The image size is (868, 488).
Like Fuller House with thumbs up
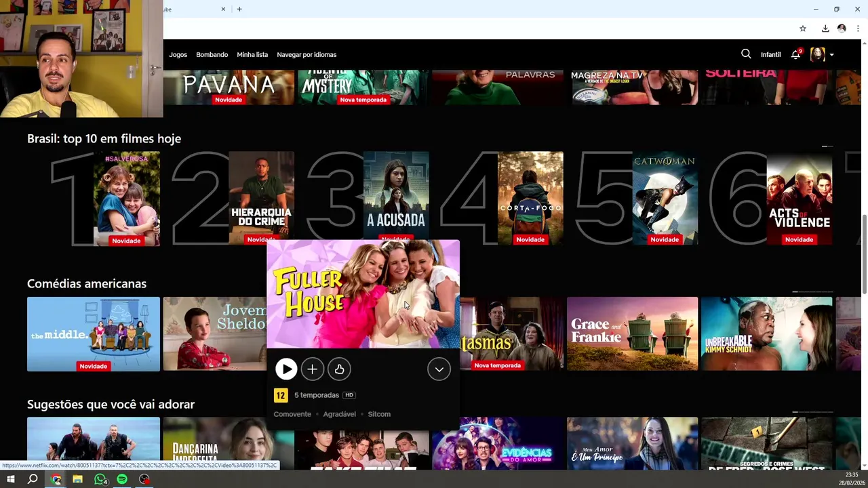point(339,369)
